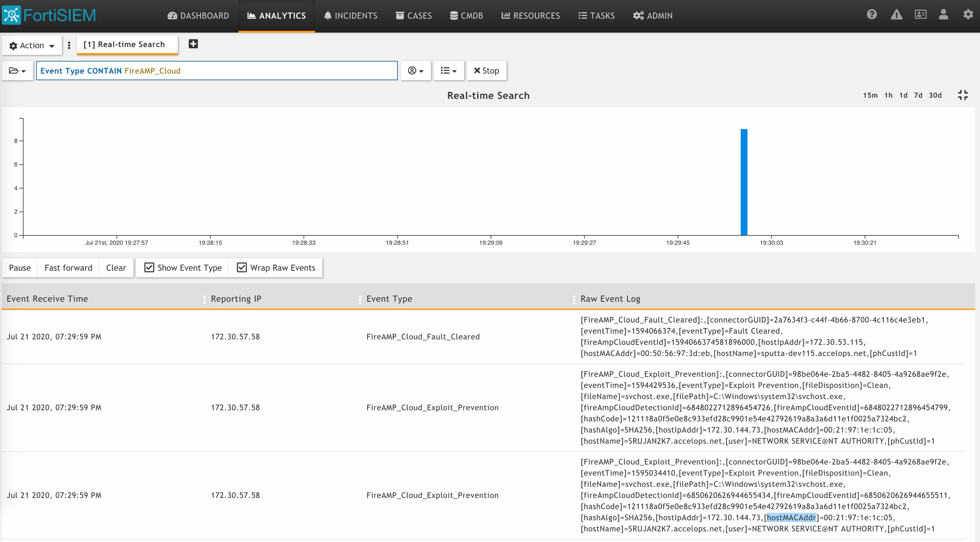Click the contact card icon in header

coord(920,14)
